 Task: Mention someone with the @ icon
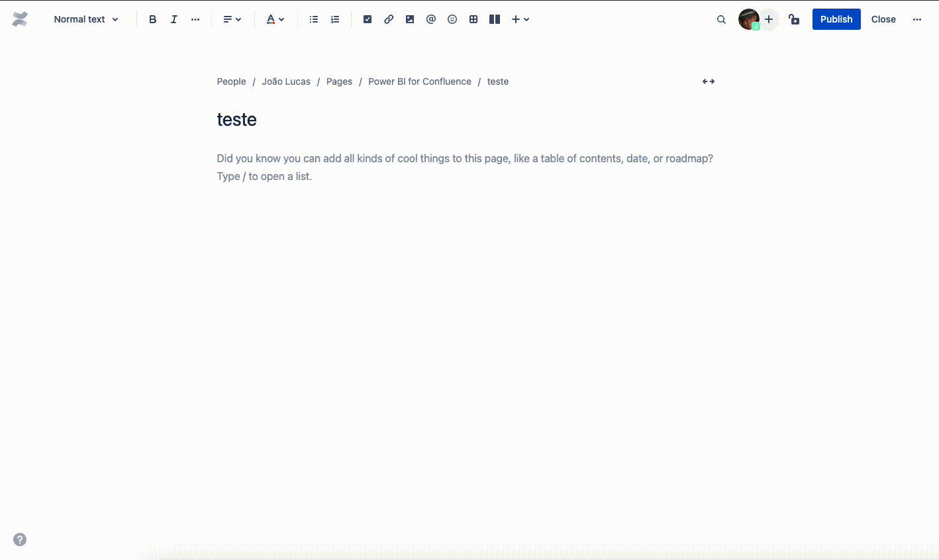point(431,19)
